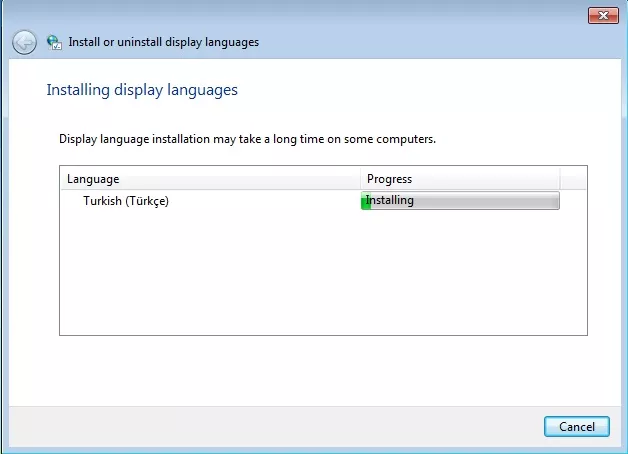
Task: Click the Cancel button
Action: (577, 426)
